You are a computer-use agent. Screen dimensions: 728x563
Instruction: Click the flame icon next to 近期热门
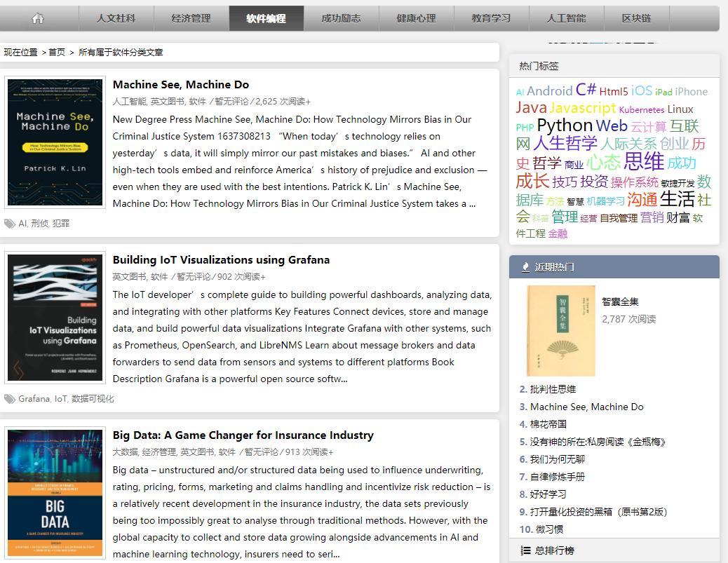pos(525,267)
